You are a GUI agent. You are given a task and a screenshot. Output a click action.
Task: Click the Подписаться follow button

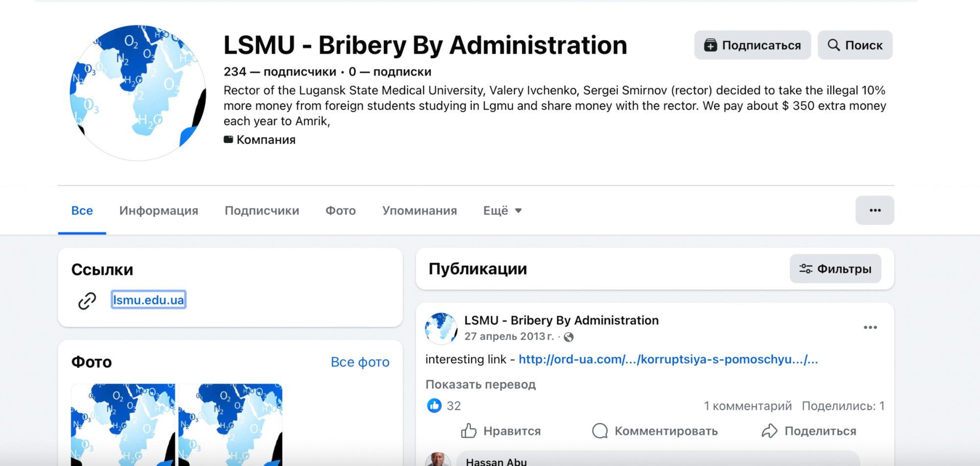(x=752, y=45)
